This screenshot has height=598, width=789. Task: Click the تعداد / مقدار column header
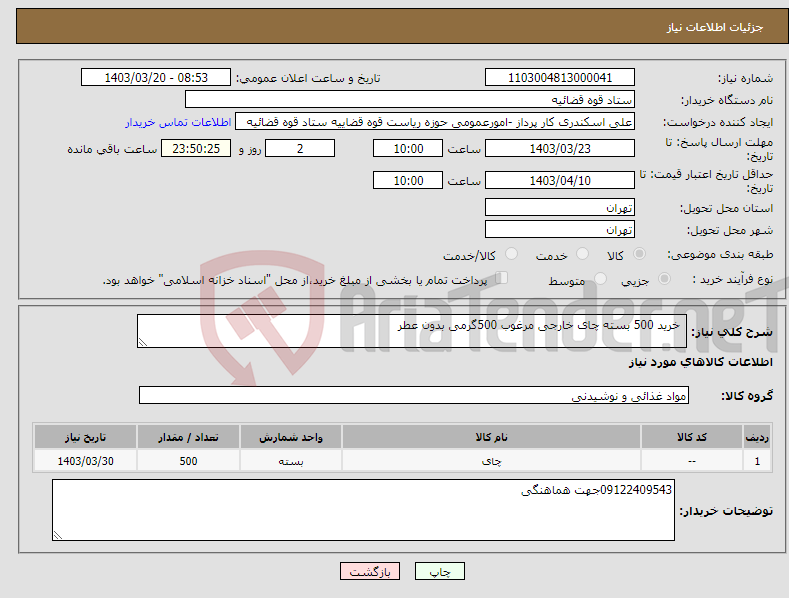(x=188, y=437)
